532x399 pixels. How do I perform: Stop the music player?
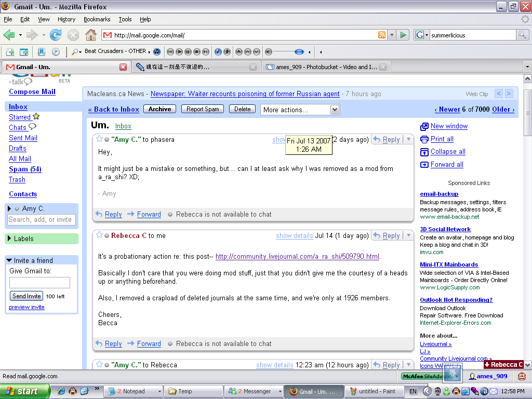(197, 52)
